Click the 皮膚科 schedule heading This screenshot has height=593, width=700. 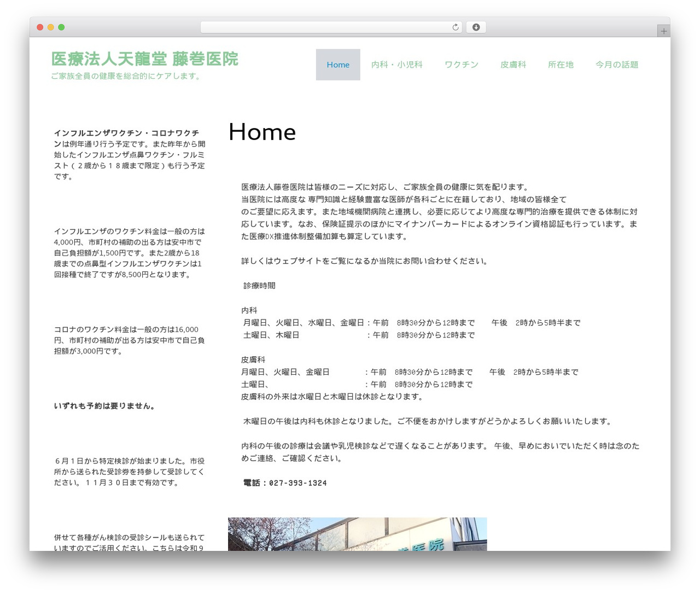(x=253, y=359)
